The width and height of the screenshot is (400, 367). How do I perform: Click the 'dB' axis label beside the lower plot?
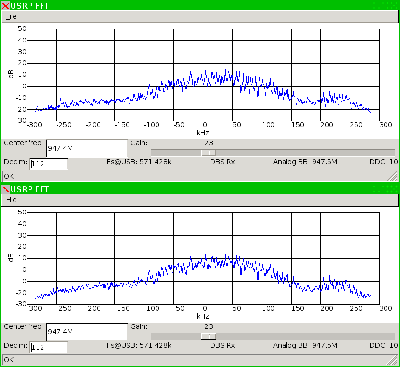11,258
